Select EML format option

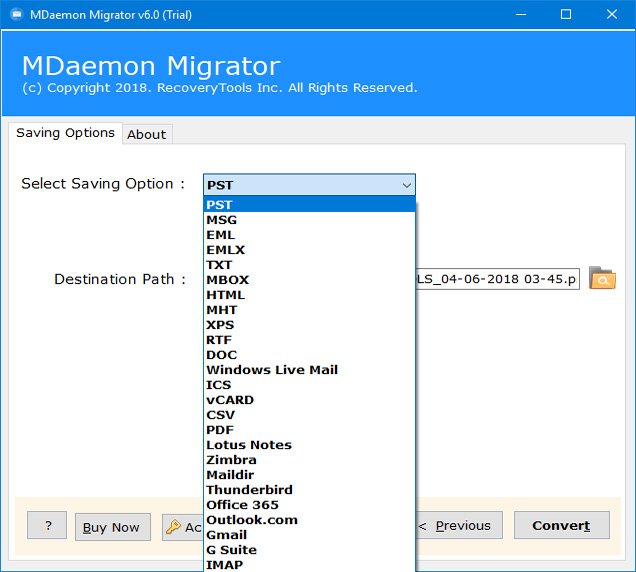click(309, 235)
